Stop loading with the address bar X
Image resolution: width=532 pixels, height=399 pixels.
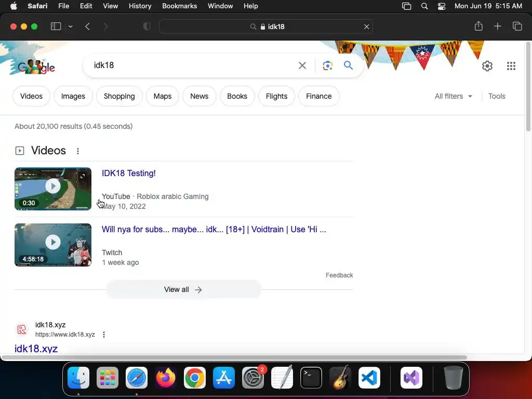click(366, 26)
